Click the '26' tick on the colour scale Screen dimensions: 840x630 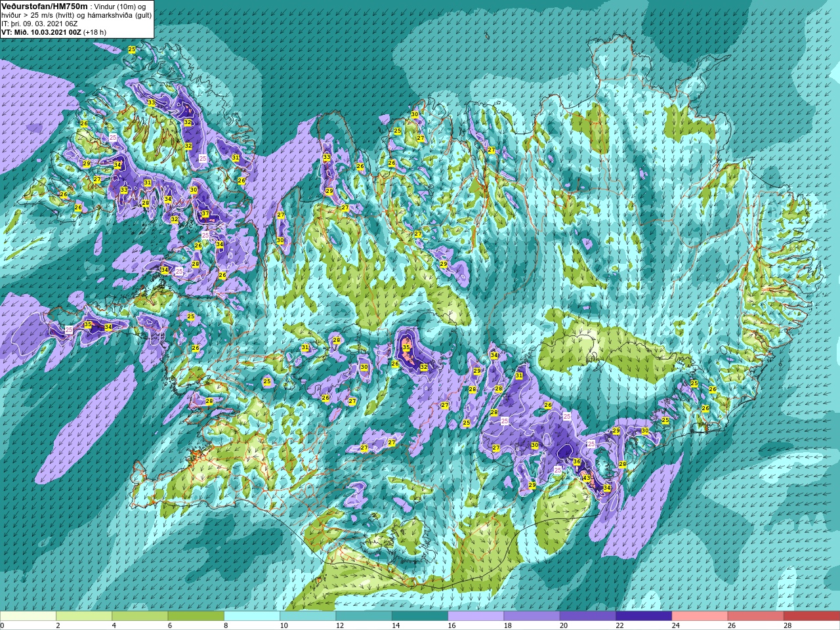click(x=731, y=625)
